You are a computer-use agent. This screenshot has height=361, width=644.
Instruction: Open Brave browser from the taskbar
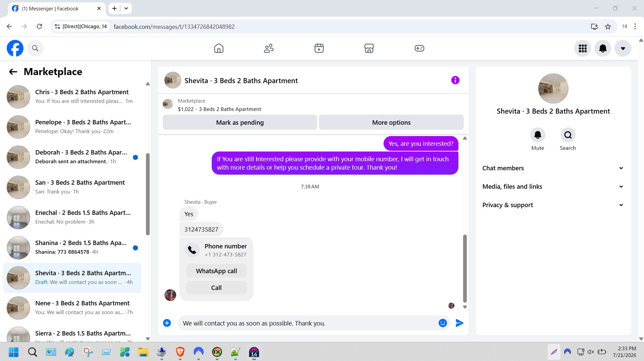180,352
